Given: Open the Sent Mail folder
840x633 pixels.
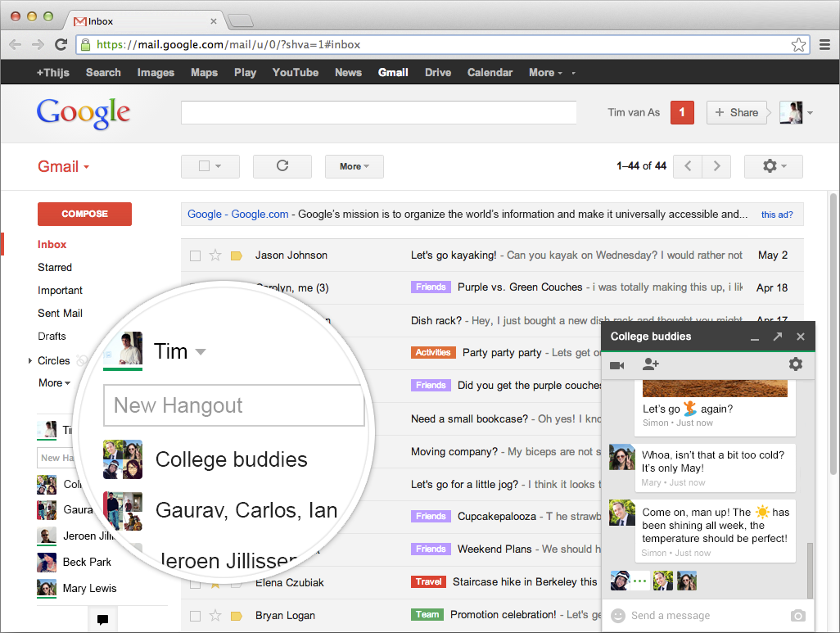Looking at the screenshot, I should [60, 313].
